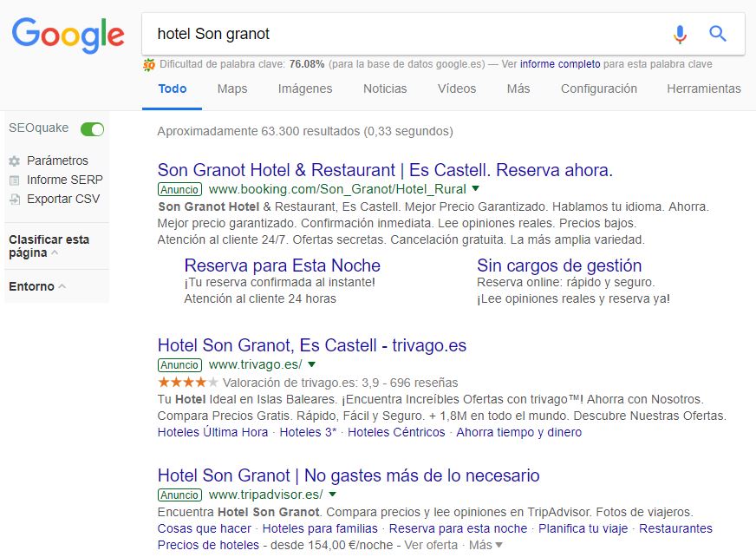Select the Todo tab

pyautogui.click(x=173, y=88)
